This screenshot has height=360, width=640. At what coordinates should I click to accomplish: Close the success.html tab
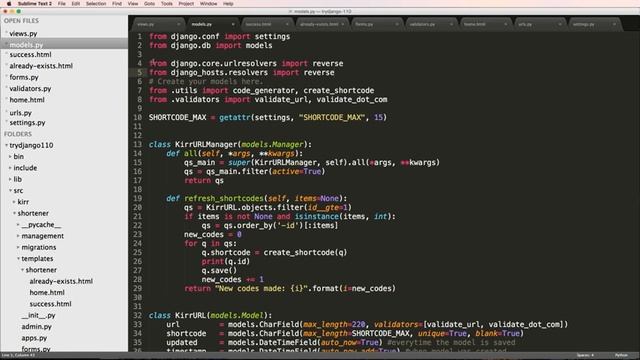click(x=287, y=24)
